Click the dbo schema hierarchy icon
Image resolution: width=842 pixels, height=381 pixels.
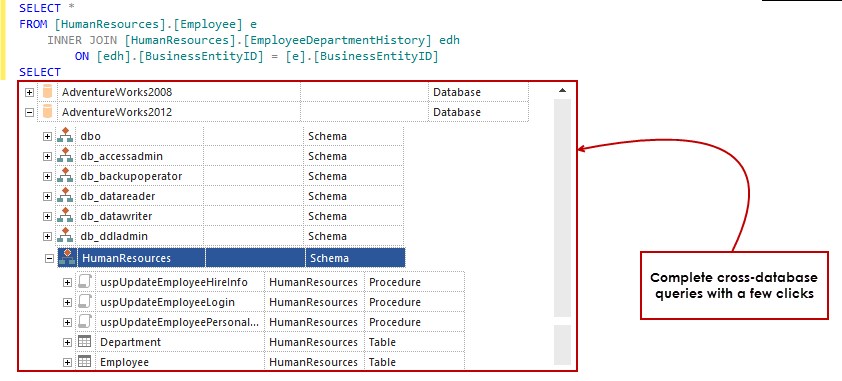[65, 136]
